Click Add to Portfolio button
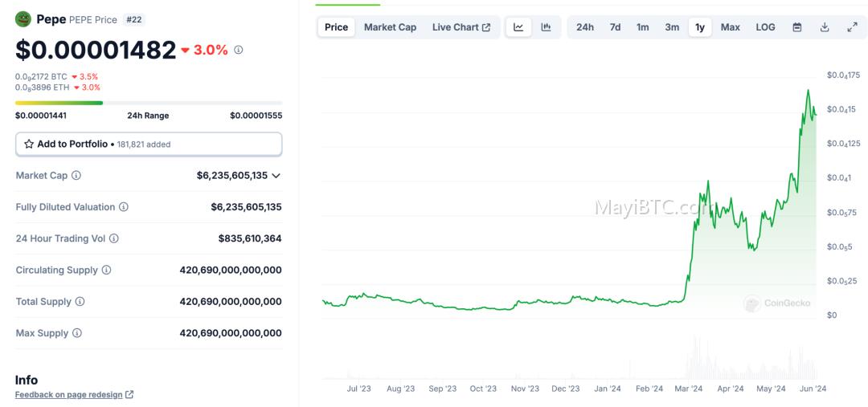Screen dimensions: 868x407 (149, 144)
